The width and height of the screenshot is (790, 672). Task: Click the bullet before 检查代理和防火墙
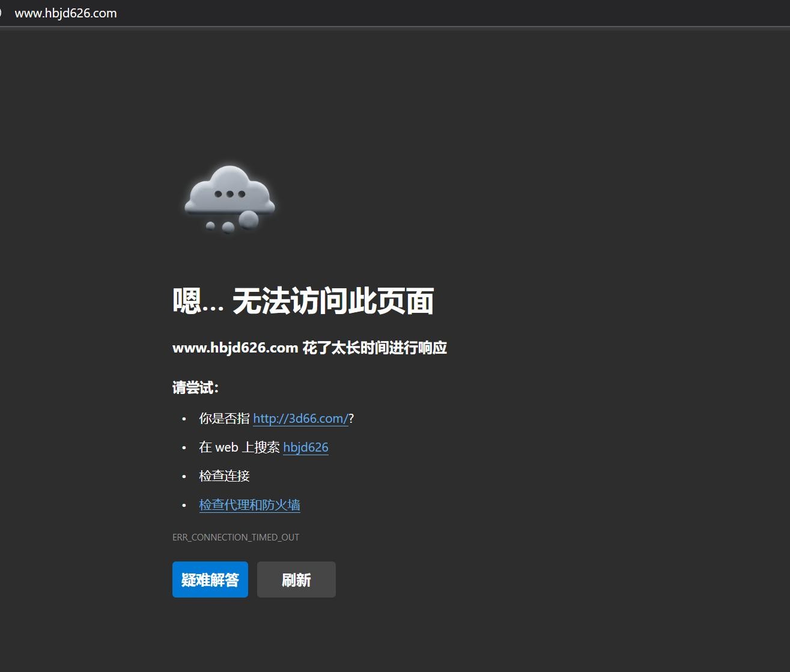tap(184, 506)
